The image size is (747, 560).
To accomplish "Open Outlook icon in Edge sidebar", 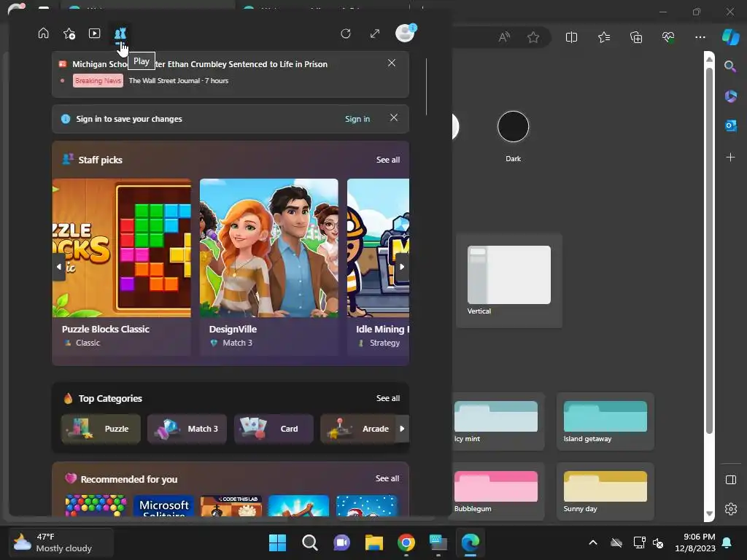I will click(x=730, y=125).
